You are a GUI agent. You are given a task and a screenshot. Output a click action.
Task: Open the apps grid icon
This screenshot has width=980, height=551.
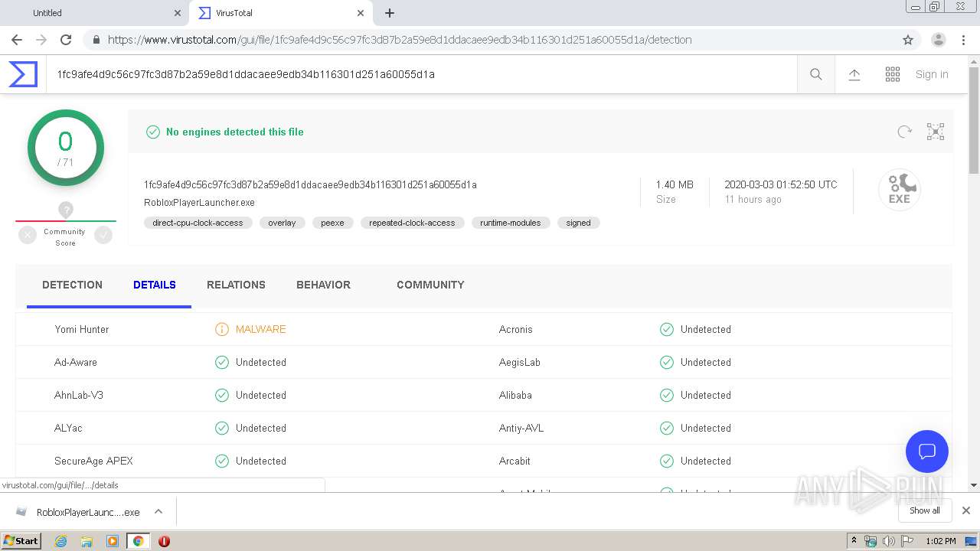coord(893,74)
